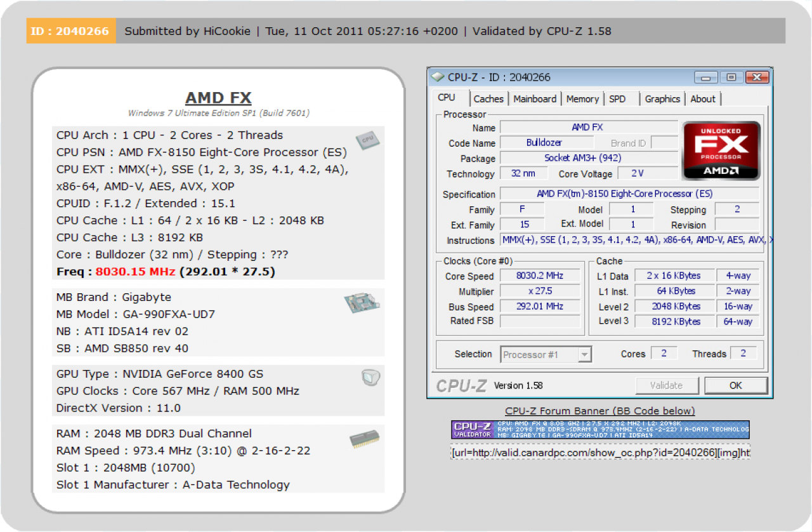This screenshot has width=812, height=532.
Task: Click the BB code URL text field
Action: point(600,452)
